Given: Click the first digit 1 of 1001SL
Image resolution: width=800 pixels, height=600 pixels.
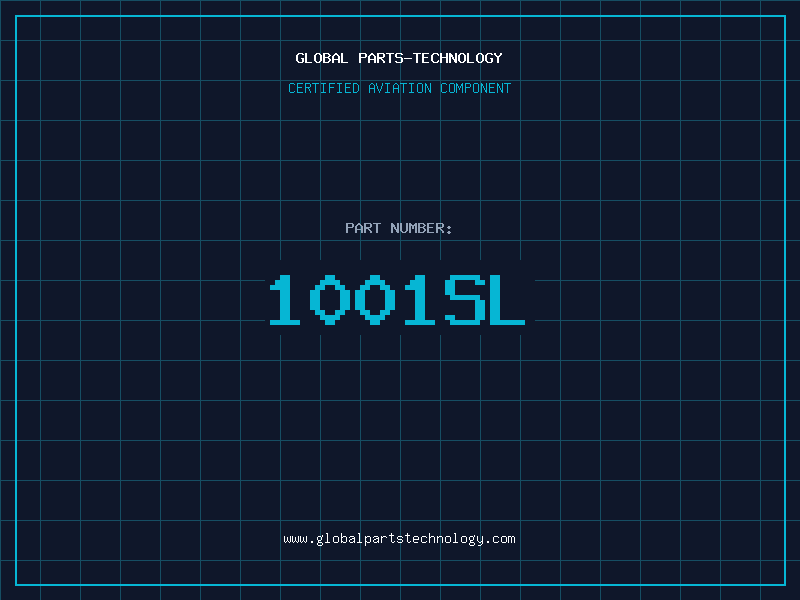Looking at the screenshot, I should coord(285,300).
